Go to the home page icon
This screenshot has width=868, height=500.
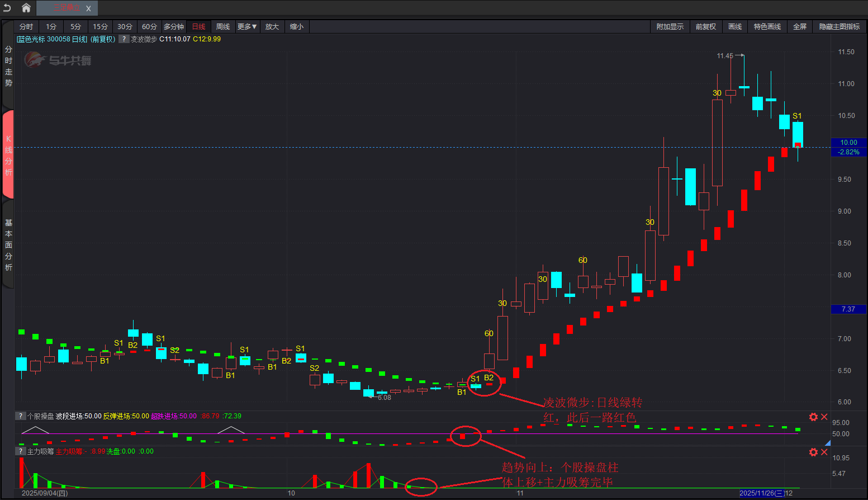(x=26, y=8)
